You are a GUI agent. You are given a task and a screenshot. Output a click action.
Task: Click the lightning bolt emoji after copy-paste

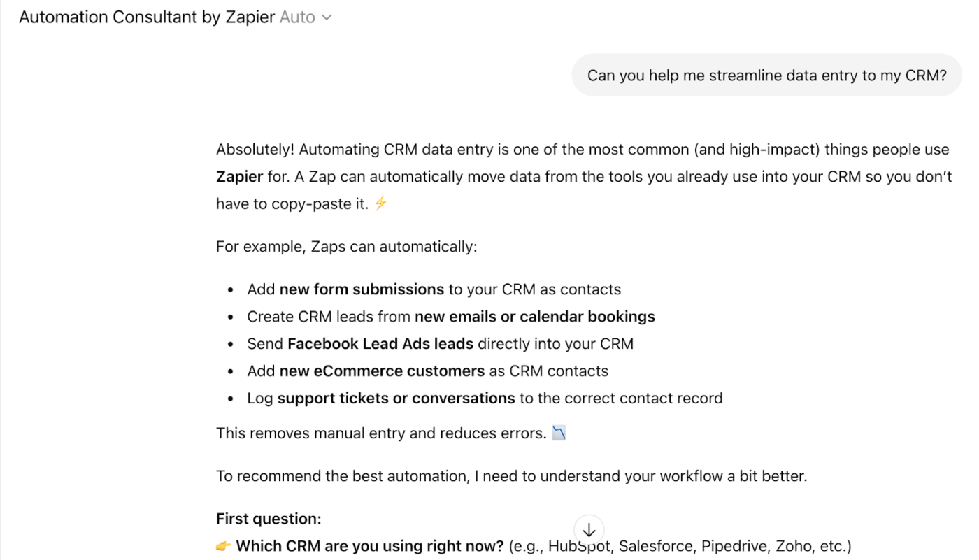tap(380, 203)
